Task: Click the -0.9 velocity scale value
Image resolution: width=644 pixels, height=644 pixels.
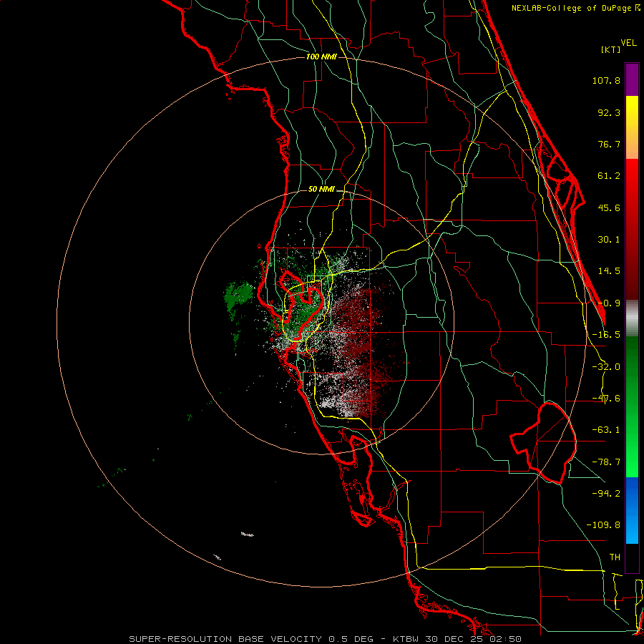Action: (609, 303)
